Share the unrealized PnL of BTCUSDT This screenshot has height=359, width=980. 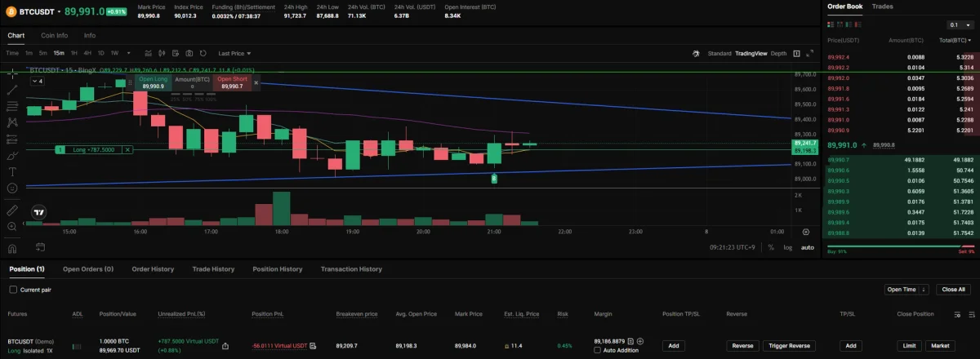225,346
